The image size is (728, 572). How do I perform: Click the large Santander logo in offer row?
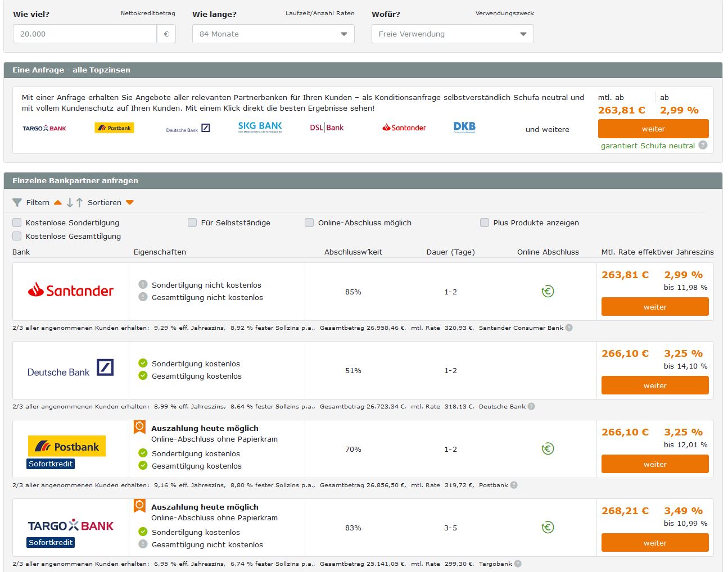point(71,290)
